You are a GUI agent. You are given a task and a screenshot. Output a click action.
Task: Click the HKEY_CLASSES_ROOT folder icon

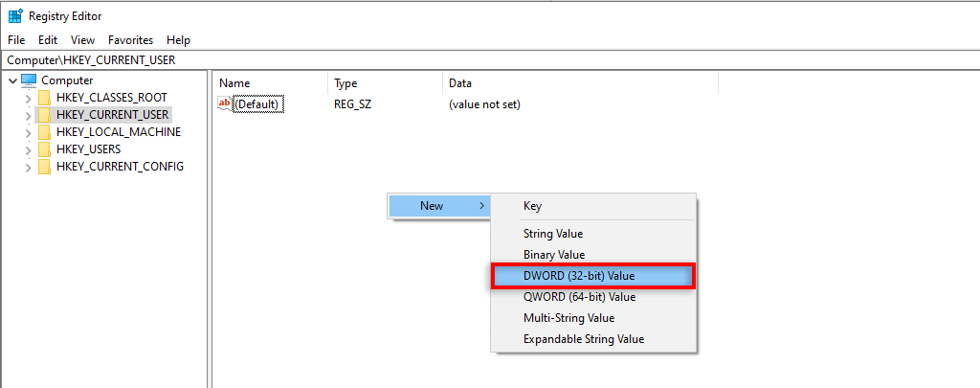[44, 98]
